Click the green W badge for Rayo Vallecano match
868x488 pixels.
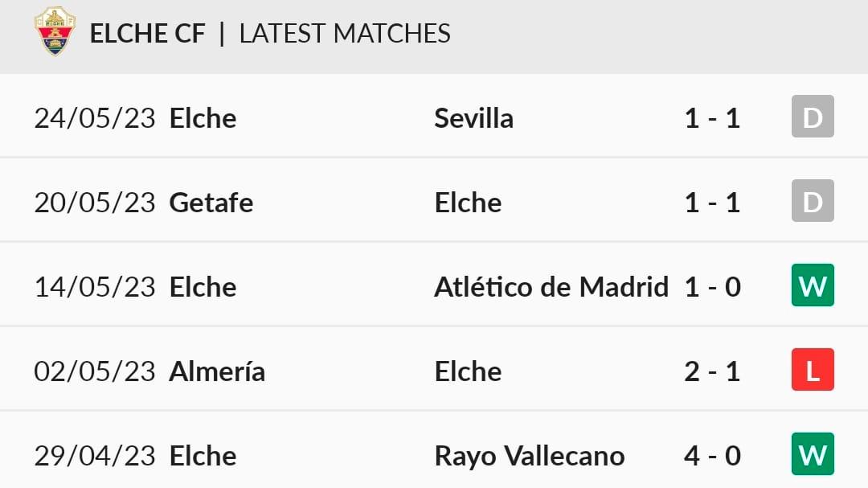(813, 453)
